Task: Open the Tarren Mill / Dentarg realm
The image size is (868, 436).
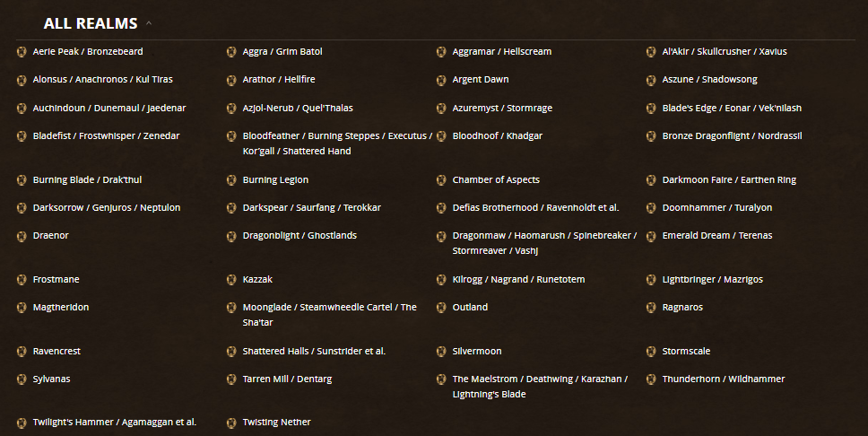Action: [287, 379]
